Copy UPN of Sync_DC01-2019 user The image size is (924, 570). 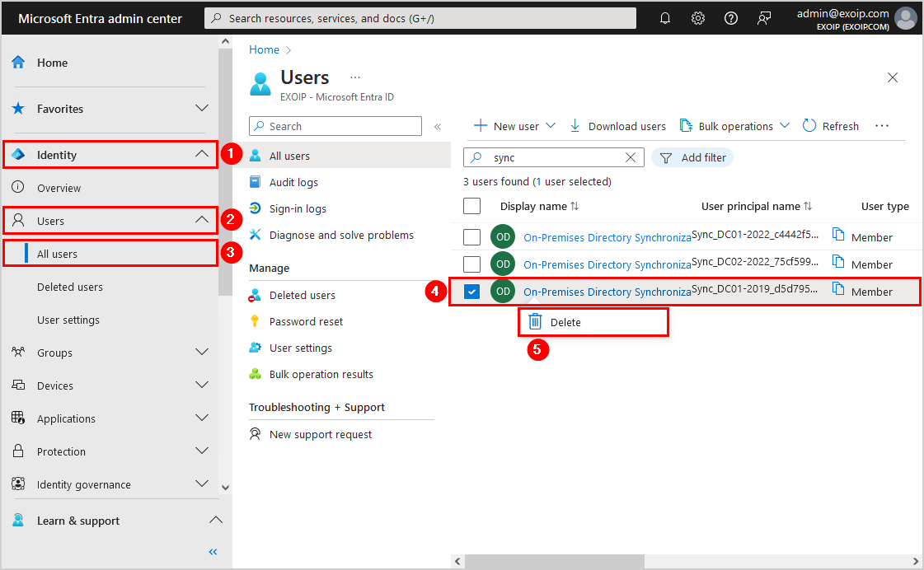click(838, 288)
